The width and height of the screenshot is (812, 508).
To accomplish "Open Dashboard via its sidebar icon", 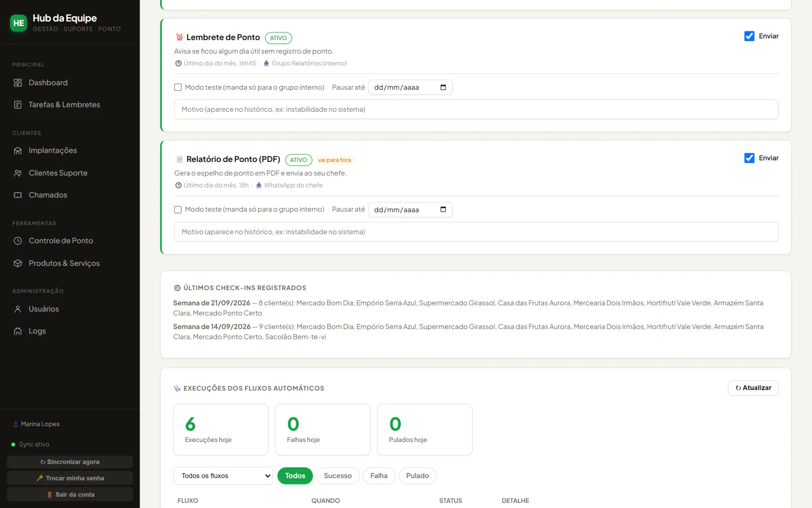I will pos(18,83).
